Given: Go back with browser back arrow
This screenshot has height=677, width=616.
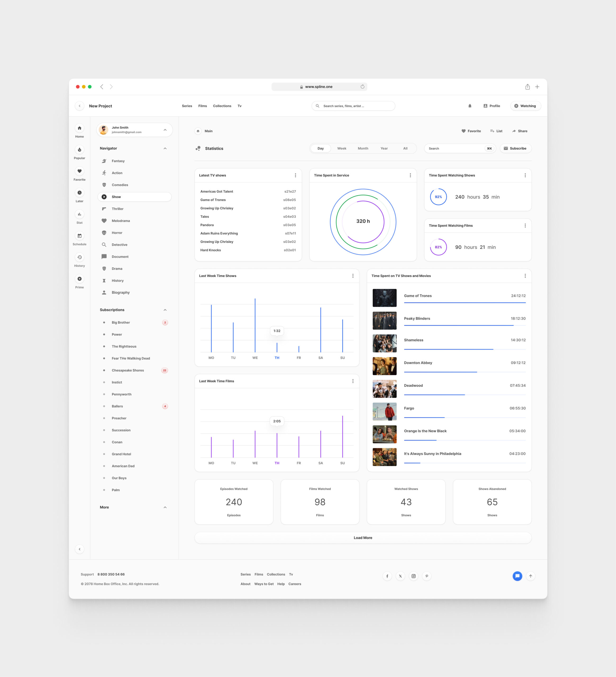Looking at the screenshot, I should (102, 87).
